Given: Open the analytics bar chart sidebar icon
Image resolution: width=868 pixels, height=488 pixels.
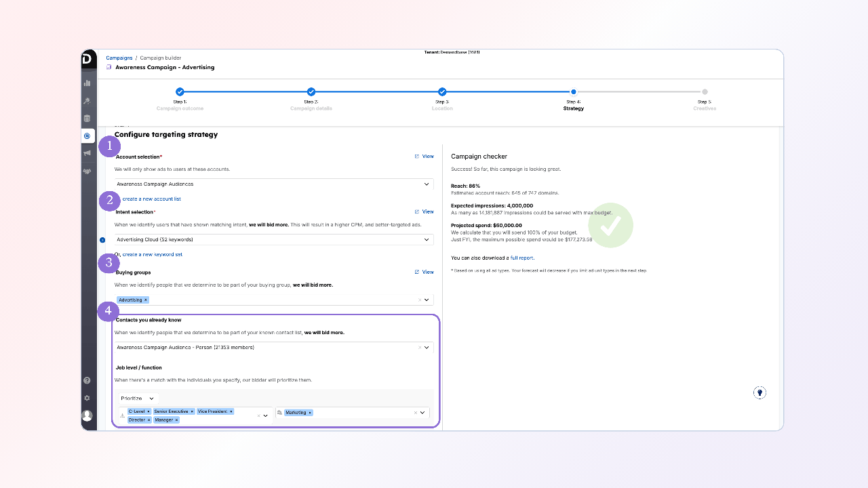Looking at the screenshot, I should pyautogui.click(x=87, y=83).
